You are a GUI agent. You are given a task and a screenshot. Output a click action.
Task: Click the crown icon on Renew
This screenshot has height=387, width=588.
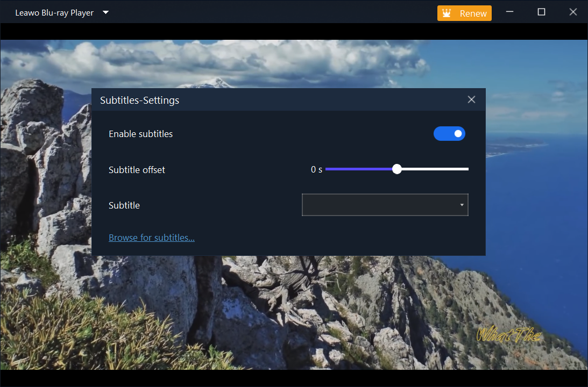447,13
